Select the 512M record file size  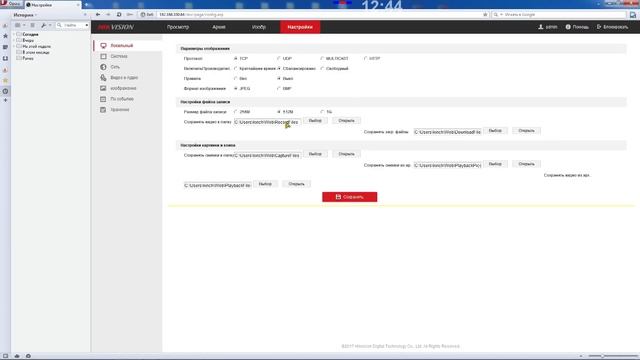point(279,111)
